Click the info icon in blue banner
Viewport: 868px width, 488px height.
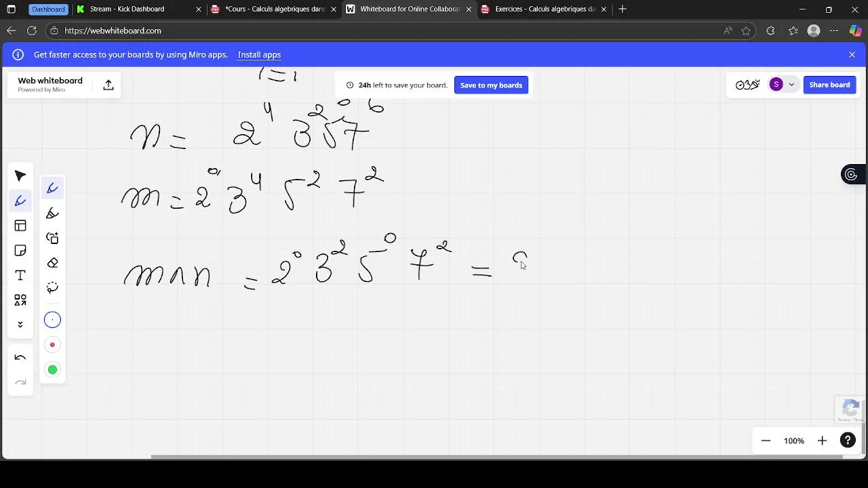click(x=18, y=55)
